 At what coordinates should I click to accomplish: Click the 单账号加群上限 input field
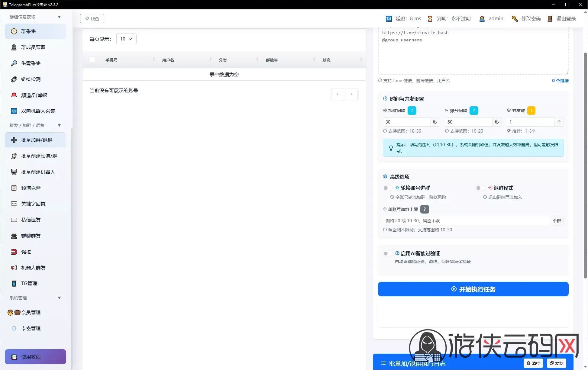coord(466,221)
